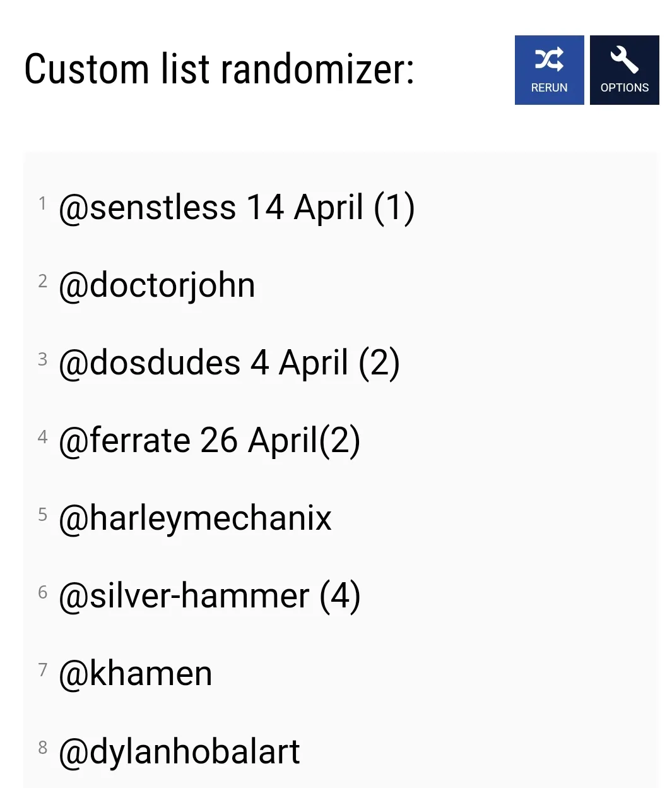Click line number 4 beside @ferrate

[x=42, y=436]
